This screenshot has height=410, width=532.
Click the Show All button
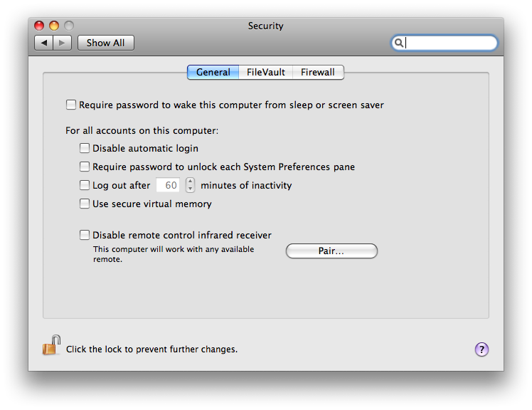105,43
